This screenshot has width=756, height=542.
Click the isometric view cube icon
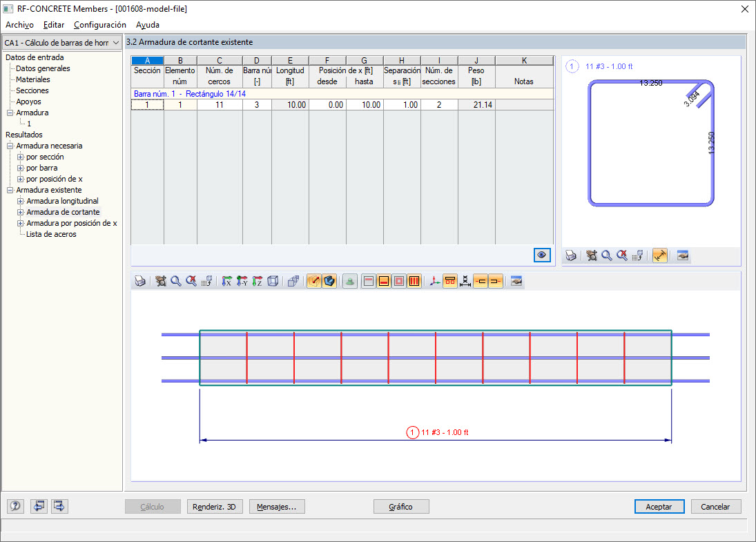273,281
